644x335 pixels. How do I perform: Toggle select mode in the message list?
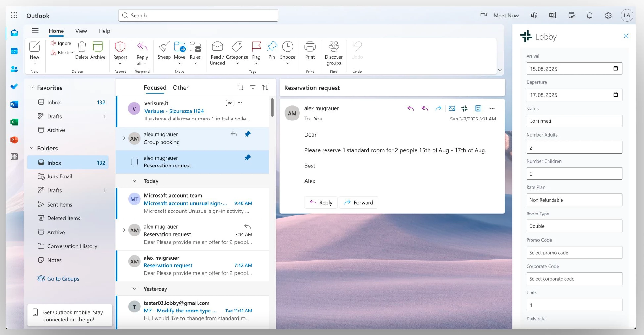tap(240, 87)
